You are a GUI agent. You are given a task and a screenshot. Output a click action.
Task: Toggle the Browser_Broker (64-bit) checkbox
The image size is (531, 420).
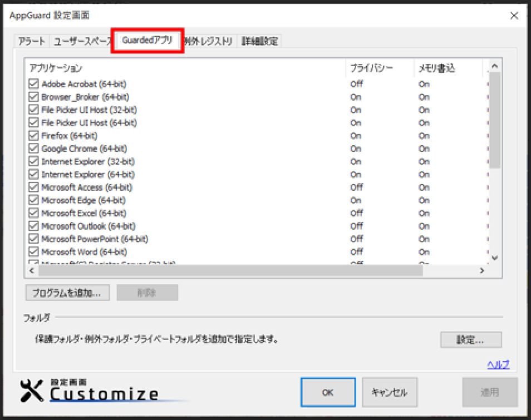[33, 97]
